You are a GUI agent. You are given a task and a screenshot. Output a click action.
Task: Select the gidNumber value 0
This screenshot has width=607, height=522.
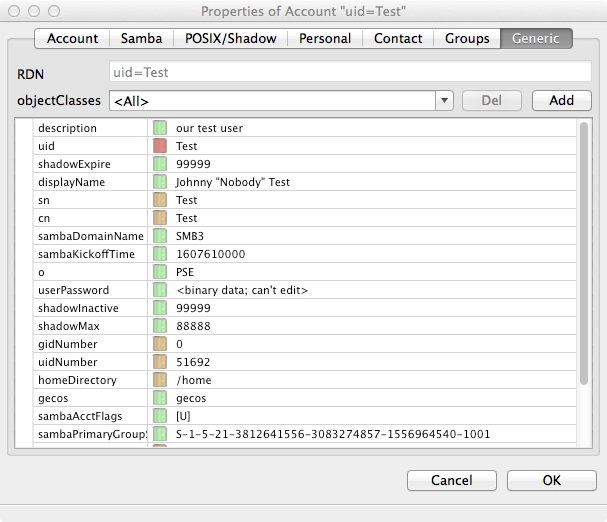tap(179, 344)
